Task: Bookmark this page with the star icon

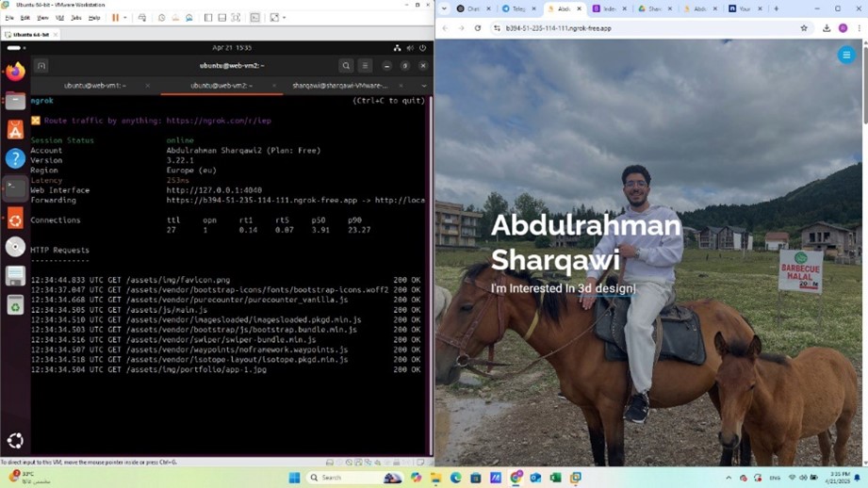Action: (804, 28)
